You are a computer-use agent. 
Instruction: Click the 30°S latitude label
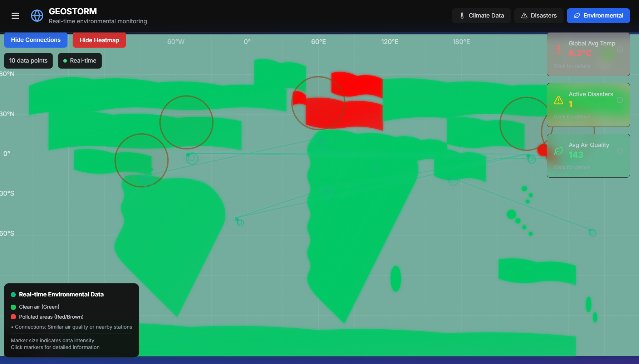tap(7, 193)
